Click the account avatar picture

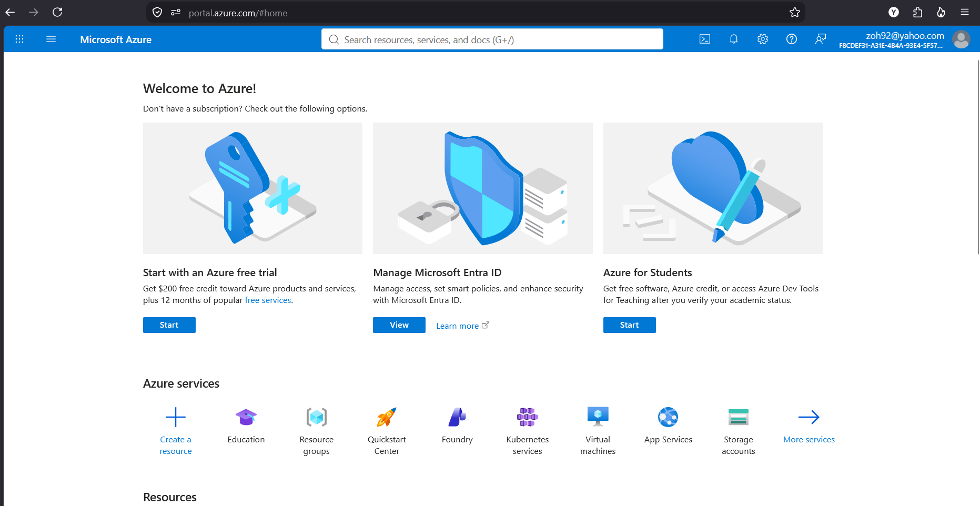pos(962,39)
